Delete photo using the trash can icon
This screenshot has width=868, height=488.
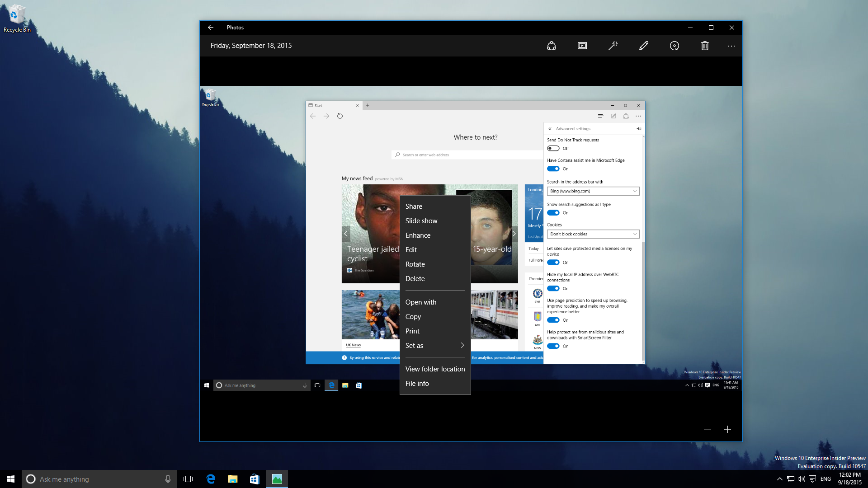705,46
